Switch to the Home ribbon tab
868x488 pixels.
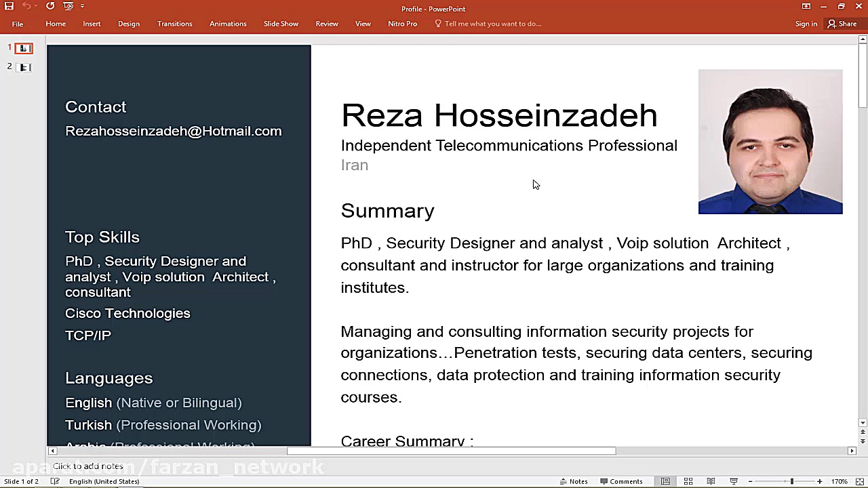point(56,24)
